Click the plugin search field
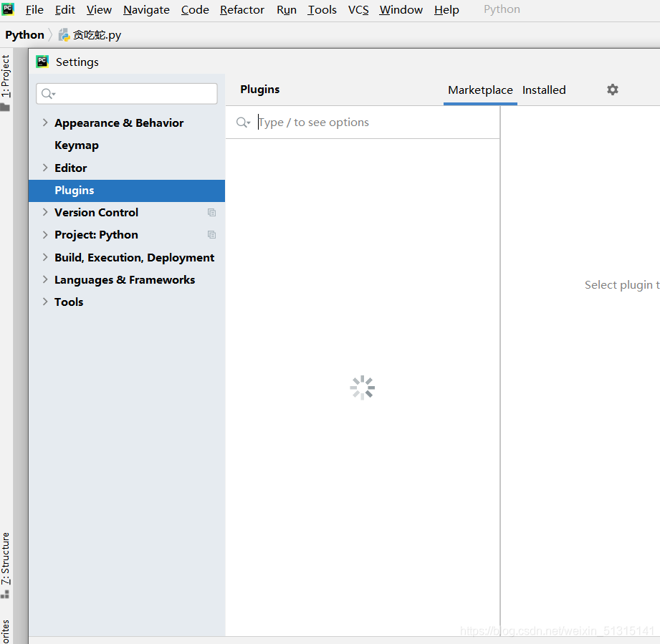 tap(363, 122)
